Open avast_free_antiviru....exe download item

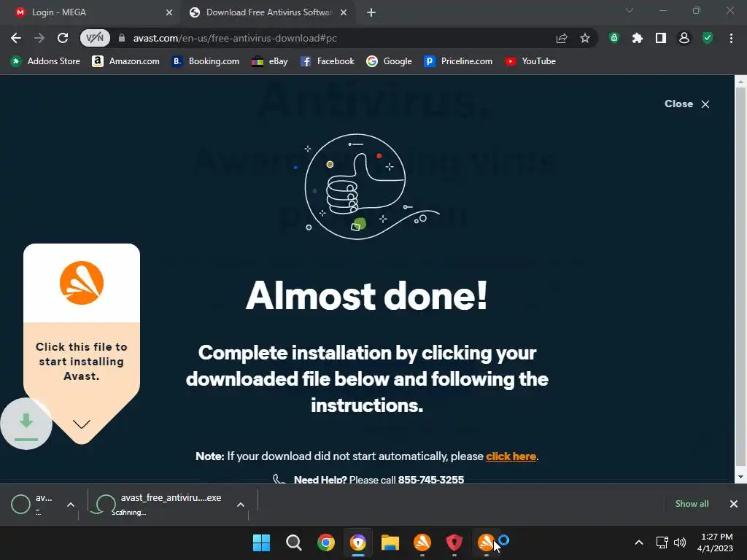click(160, 504)
